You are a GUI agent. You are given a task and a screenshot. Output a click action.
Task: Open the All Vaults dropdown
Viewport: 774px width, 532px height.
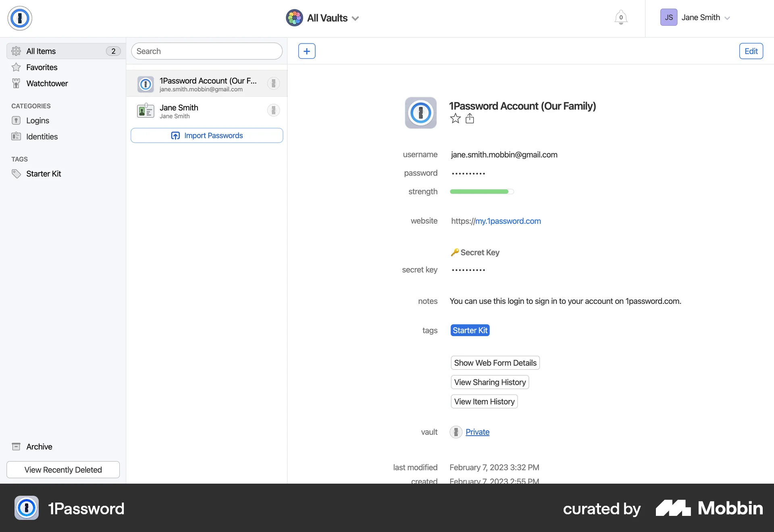pos(322,18)
